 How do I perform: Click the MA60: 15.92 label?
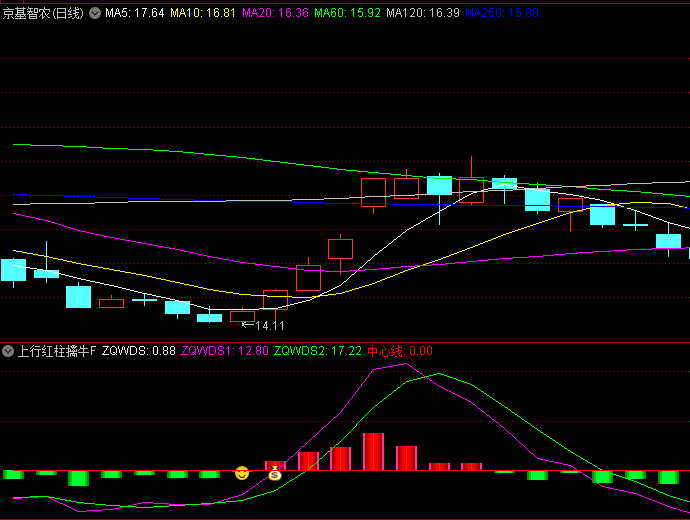347,13
